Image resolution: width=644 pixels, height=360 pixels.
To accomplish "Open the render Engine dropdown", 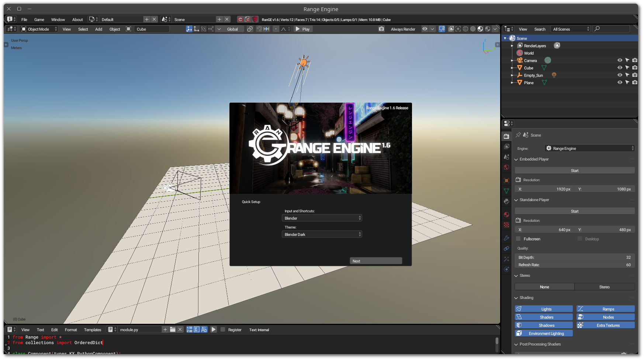I will pyautogui.click(x=590, y=148).
